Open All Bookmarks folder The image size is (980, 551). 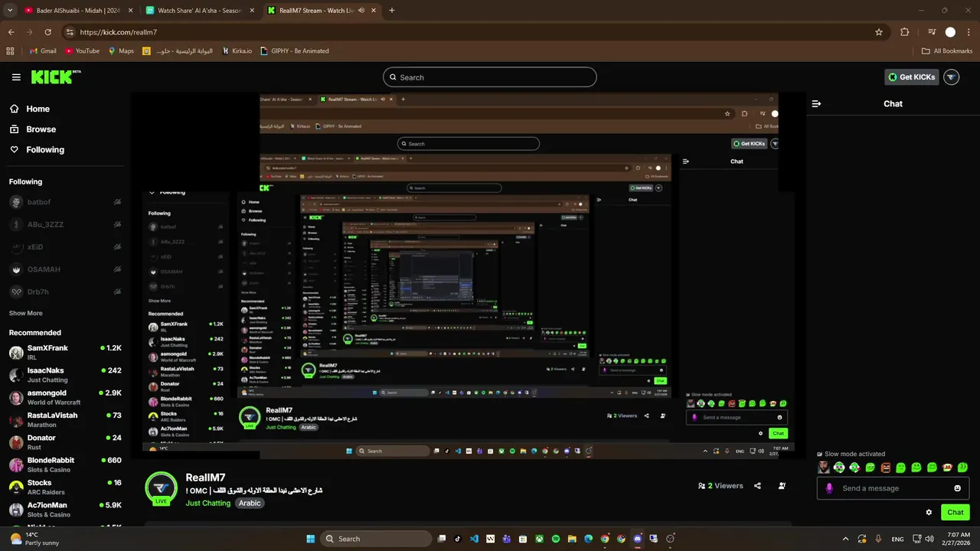[x=947, y=51]
